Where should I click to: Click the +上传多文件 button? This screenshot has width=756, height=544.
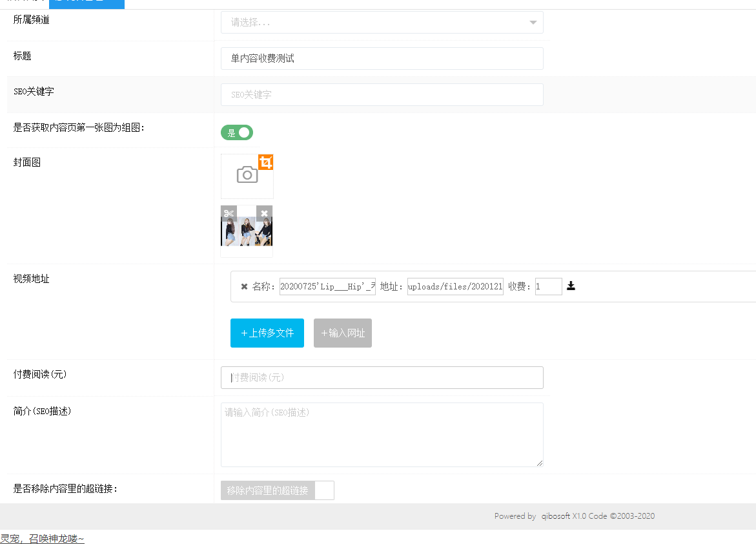point(267,333)
